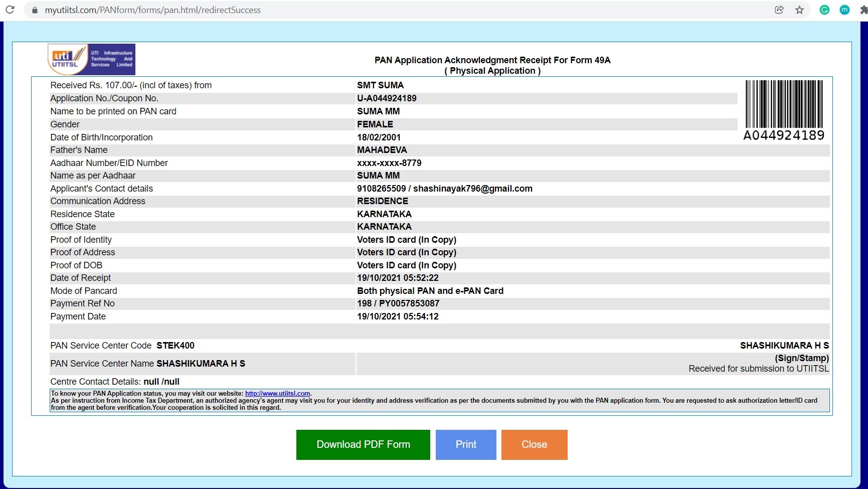
Task: Click '(Sign/Stamp)' text
Action: pos(802,358)
